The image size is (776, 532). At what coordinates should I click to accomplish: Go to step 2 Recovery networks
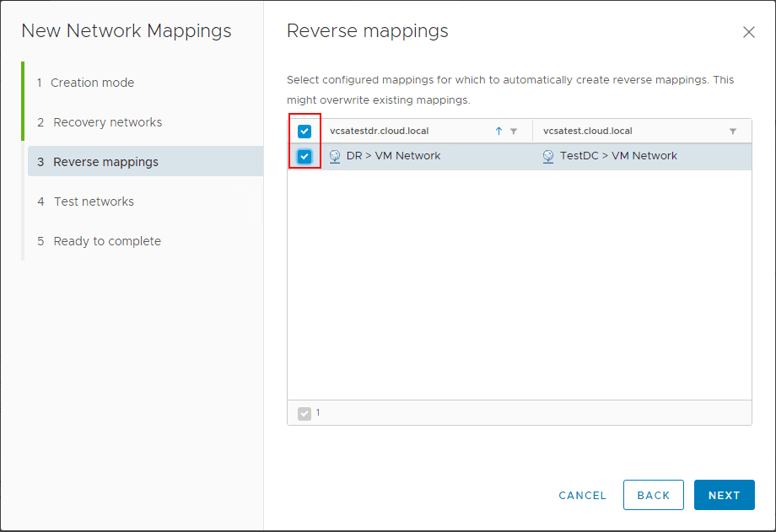(107, 122)
